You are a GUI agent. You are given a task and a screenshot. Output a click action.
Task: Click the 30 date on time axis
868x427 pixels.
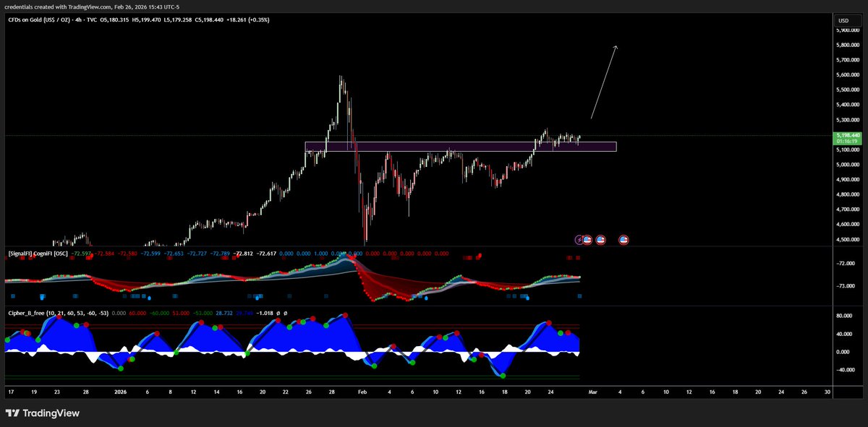(x=827, y=392)
